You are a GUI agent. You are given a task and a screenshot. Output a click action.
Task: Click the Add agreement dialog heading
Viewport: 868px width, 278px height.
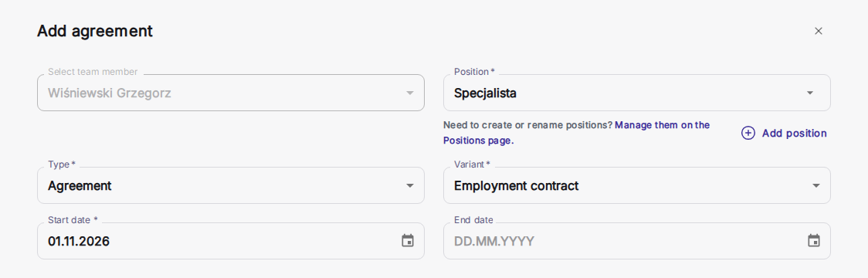(x=95, y=31)
